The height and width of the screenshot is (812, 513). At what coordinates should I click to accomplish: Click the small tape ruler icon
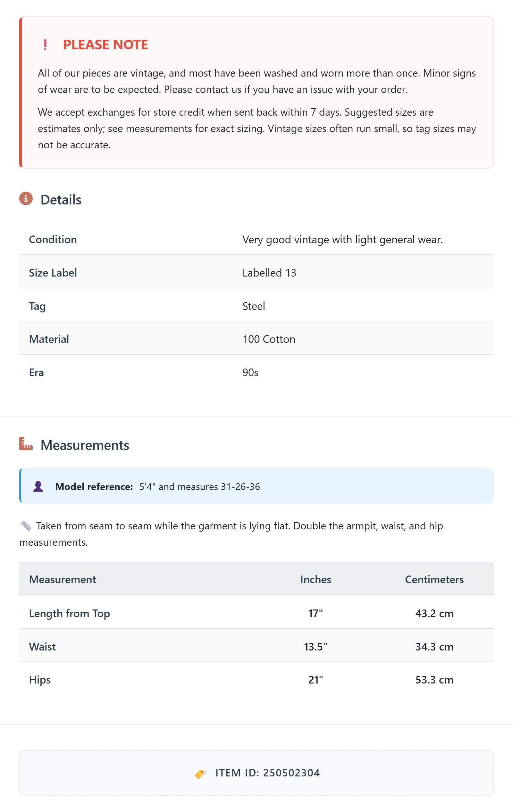pos(26,526)
